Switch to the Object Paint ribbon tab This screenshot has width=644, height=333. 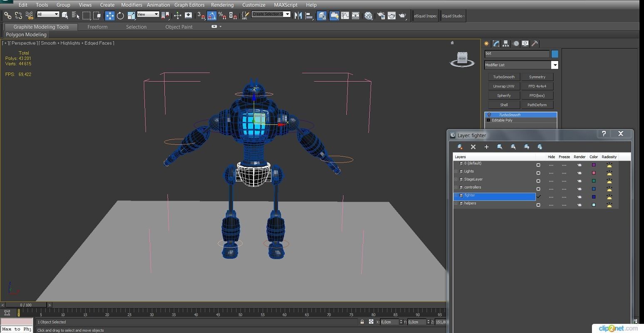[179, 27]
